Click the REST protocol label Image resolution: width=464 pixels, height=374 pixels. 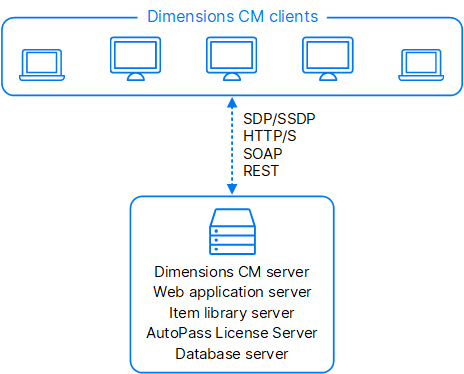[261, 171]
